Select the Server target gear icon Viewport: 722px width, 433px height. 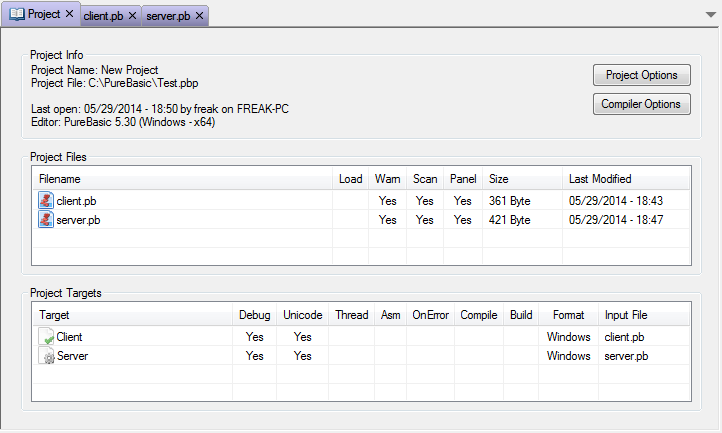(46, 356)
